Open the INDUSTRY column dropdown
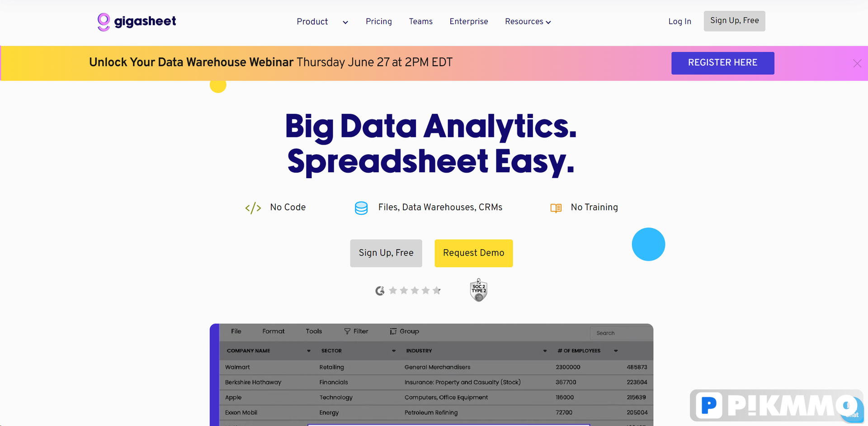Viewport: 868px width, 426px height. tap(545, 351)
